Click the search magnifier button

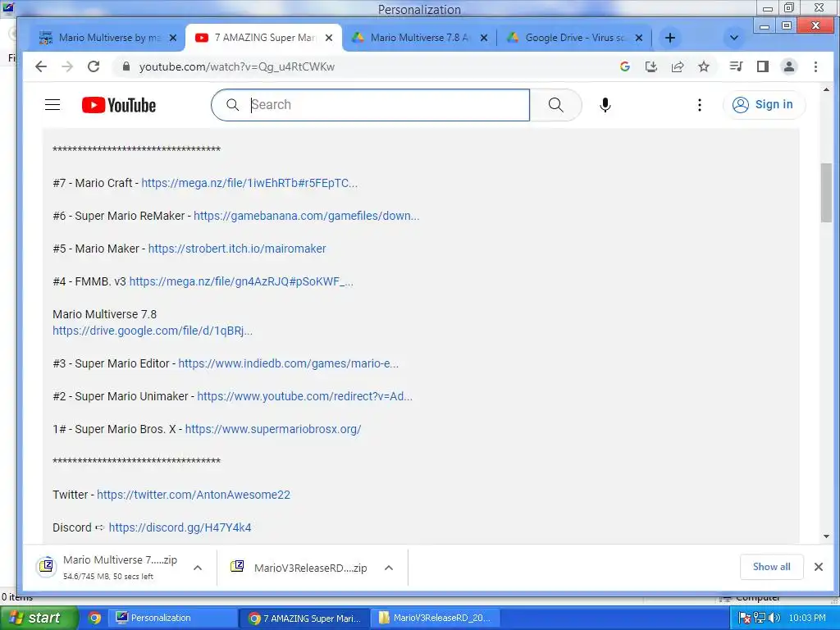click(555, 105)
